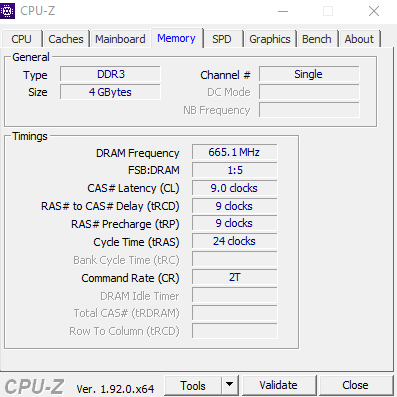397x397 pixels.
Task: Click the Close button at bottom
Action: tap(355, 386)
